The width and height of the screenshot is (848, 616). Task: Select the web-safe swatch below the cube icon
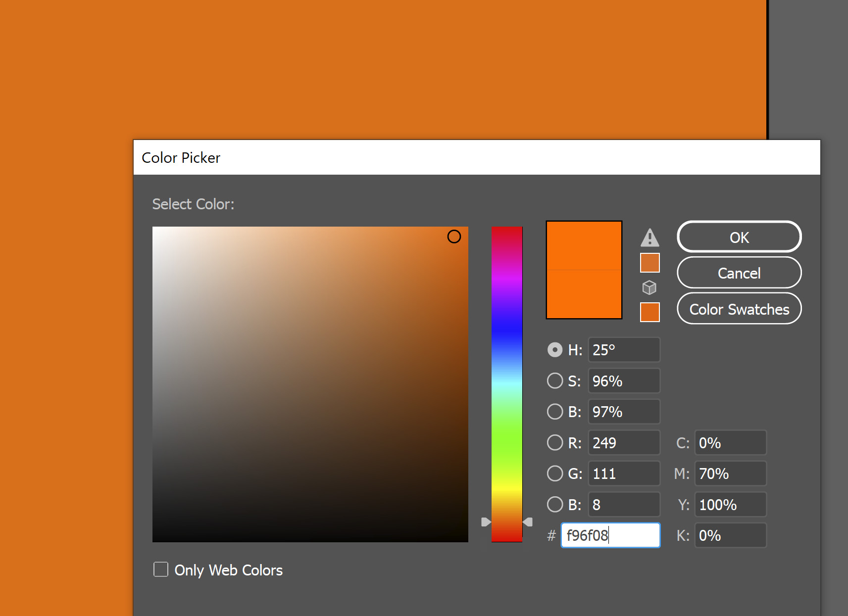[650, 312]
